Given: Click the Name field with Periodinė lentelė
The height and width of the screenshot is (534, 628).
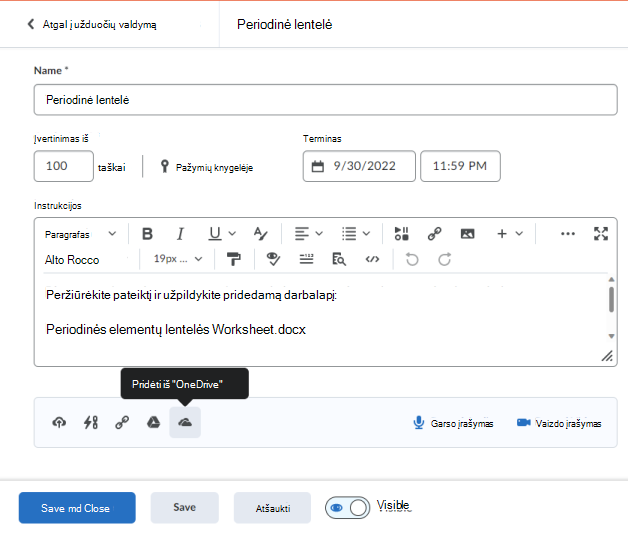Looking at the screenshot, I should [326, 100].
